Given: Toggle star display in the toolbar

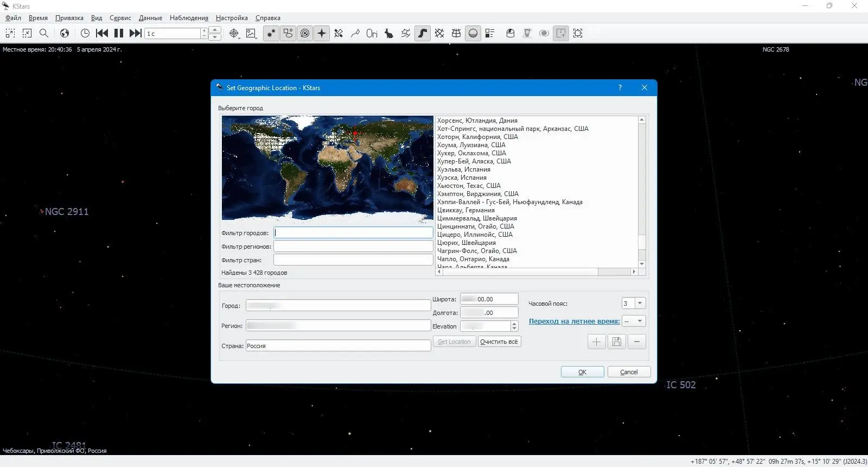Looking at the screenshot, I should coord(271,33).
